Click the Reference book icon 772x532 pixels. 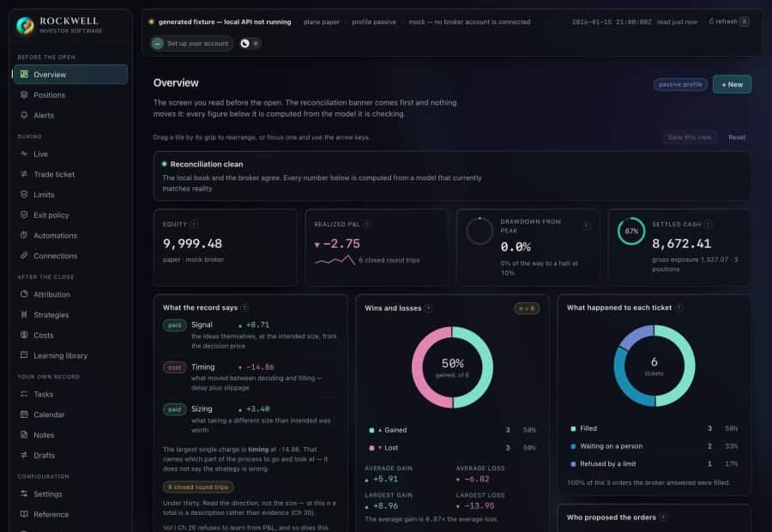click(24, 514)
